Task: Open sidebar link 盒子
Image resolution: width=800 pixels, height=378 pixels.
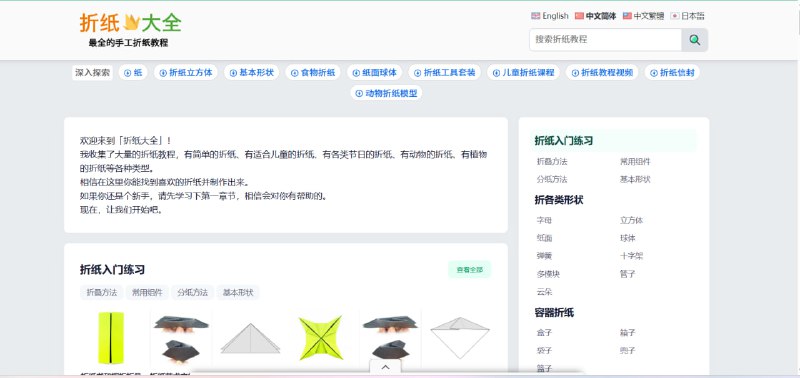Action: (x=544, y=333)
